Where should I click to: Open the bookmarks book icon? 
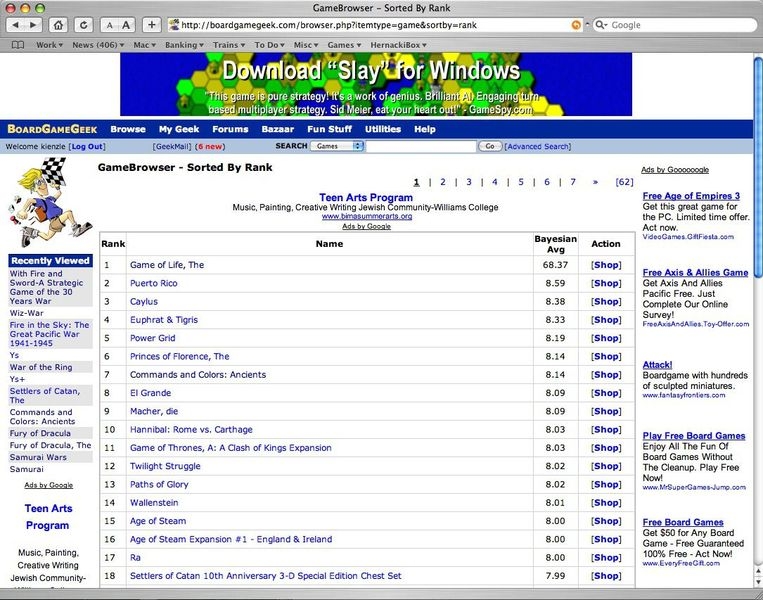click(18, 45)
